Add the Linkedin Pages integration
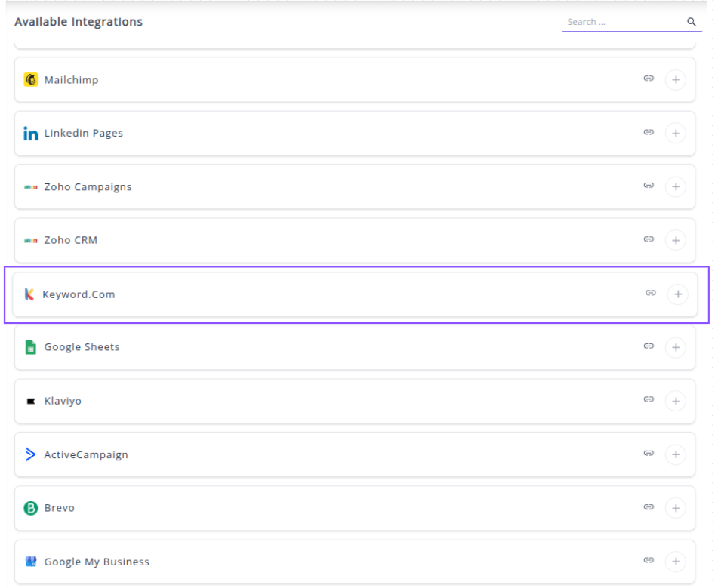This screenshot has height=588, width=715. pos(675,134)
